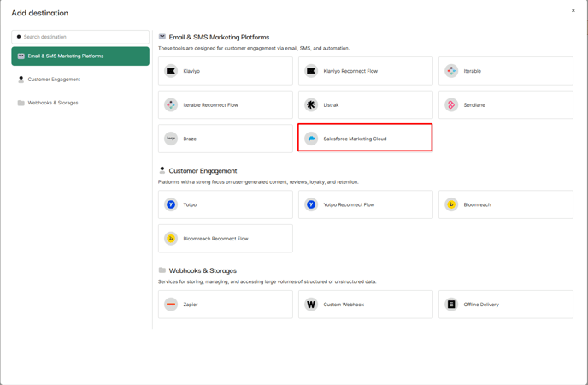Click the Yotpo logo icon
Viewport: 588px width, 385px height.
point(171,205)
